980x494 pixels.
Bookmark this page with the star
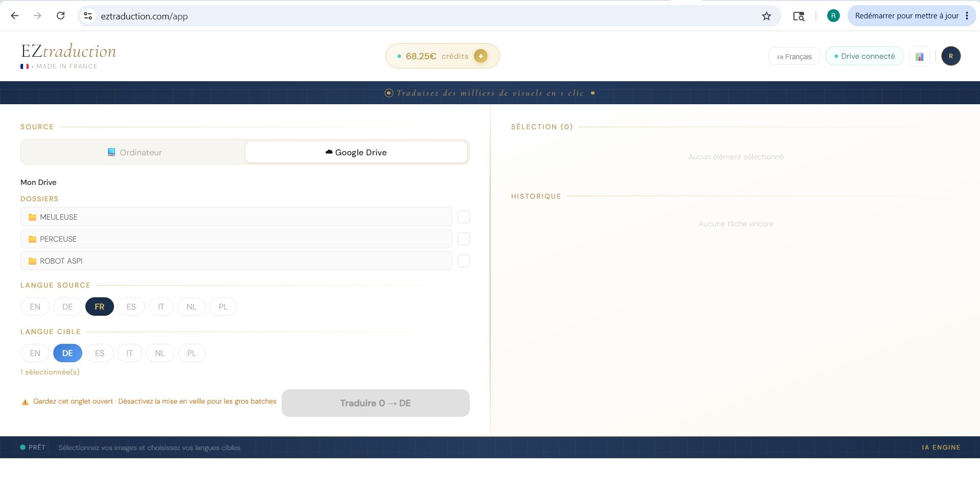click(x=766, y=16)
